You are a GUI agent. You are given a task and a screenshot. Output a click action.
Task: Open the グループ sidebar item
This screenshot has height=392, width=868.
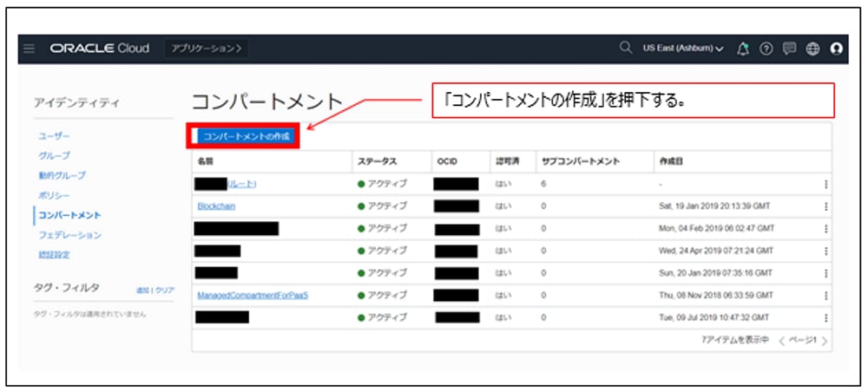(x=54, y=156)
